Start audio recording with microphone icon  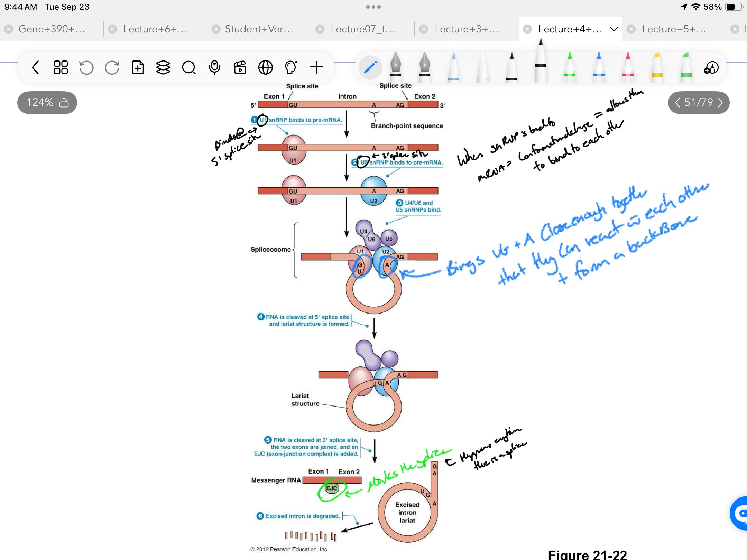click(x=214, y=67)
